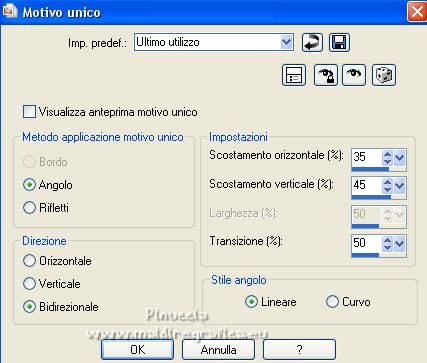Expand the Scostamento orizzontale slider dropdown arrow
The height and width of the screenshot is (363, 427).
(399, 157)
